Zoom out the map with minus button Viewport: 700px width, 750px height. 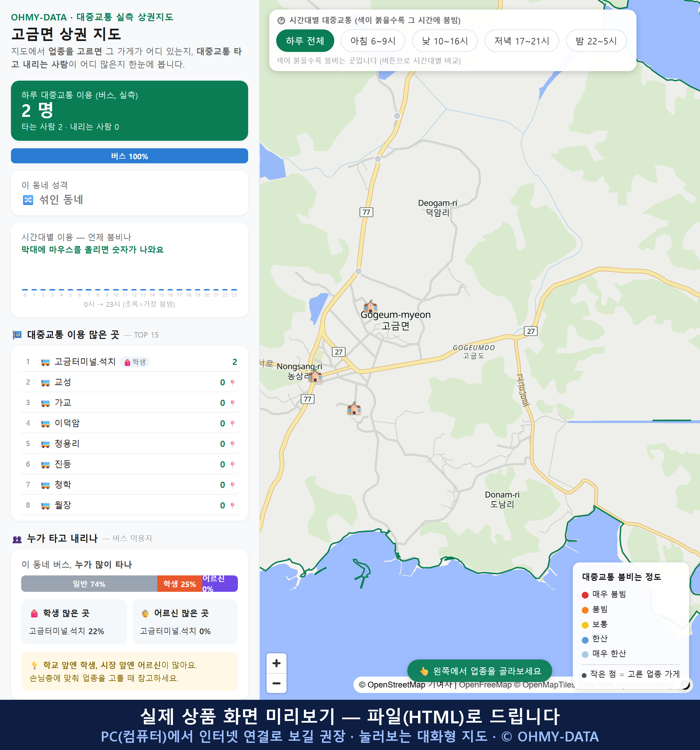tap(276, 683)
